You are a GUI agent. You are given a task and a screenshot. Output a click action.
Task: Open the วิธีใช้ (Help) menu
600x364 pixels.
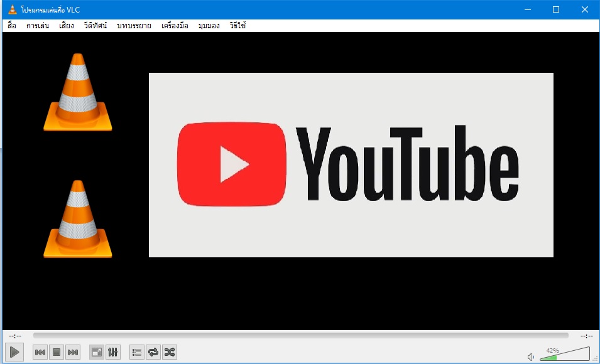(x=237, y=26)
